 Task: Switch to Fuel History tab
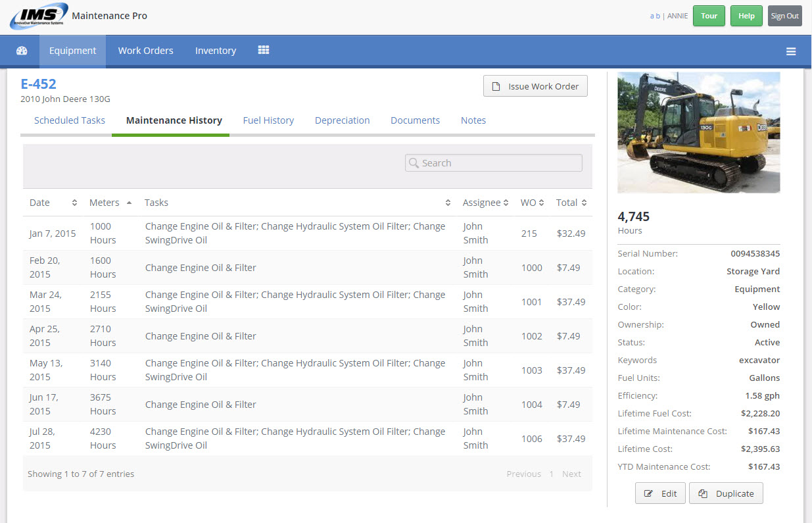(268, 120)
